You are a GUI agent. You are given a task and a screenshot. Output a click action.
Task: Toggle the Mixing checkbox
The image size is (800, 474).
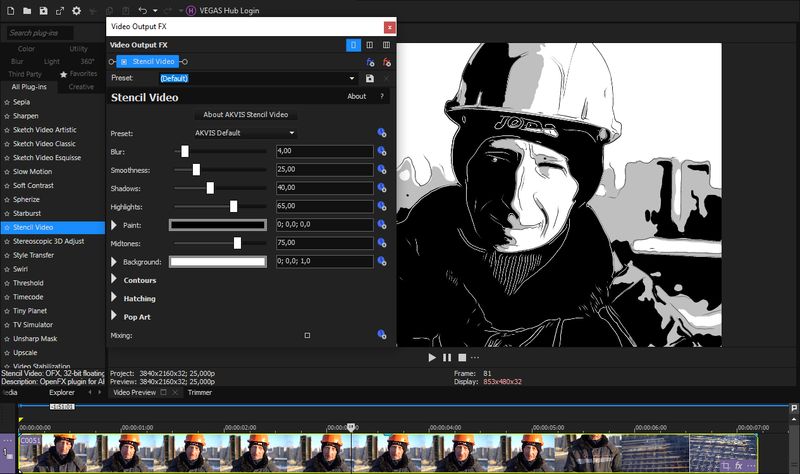coord(307,335)
